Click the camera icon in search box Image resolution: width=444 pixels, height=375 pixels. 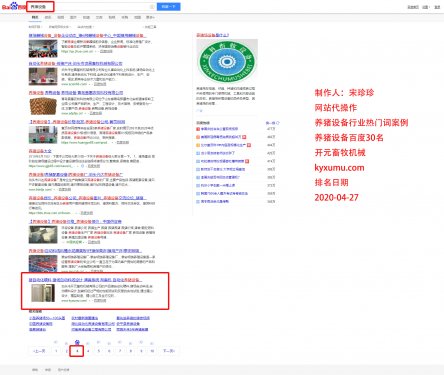click(x=152, y=7)
